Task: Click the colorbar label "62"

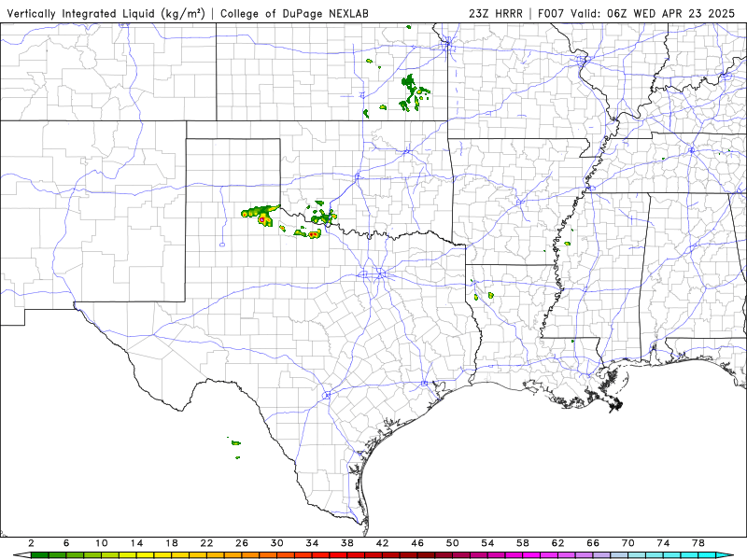Action: click(558, 543)
